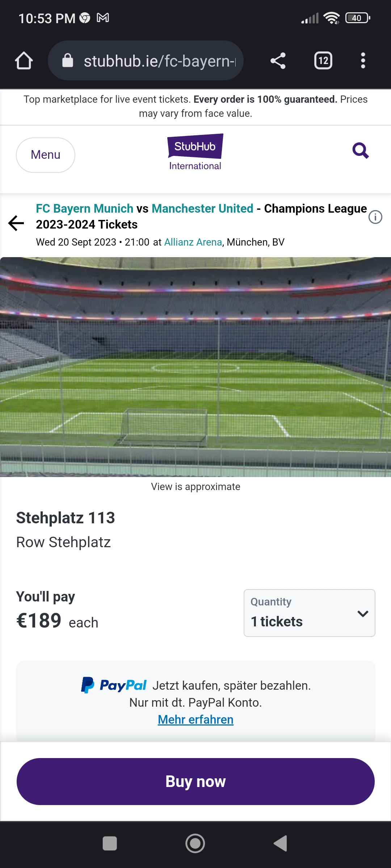Tap the event info circle icon
391x868 pixels.
click(375, 217)
